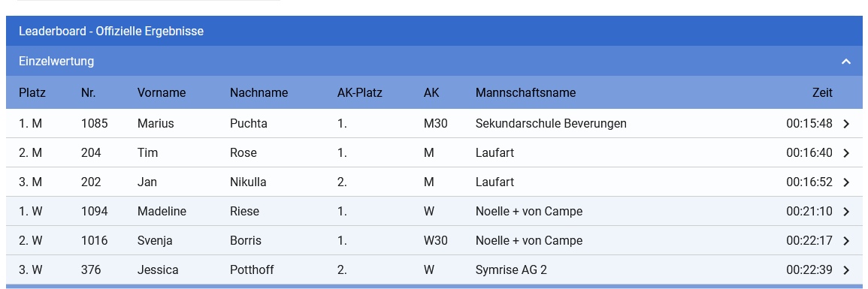Click the Leaderboard - Offizielle Ergebnisse header
The height and width of the screenshot is (289, 868).
coord(111,31)
